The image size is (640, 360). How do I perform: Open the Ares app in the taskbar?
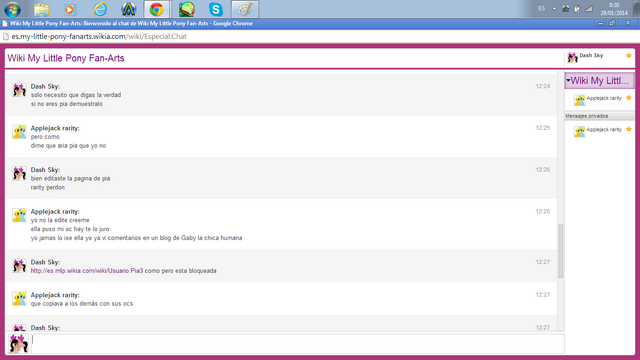(x=129, y=9)
